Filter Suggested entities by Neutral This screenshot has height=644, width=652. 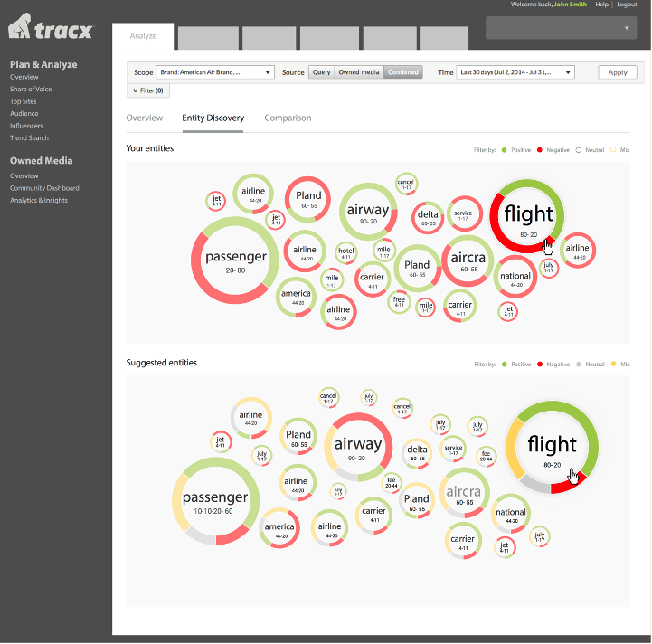590,365
